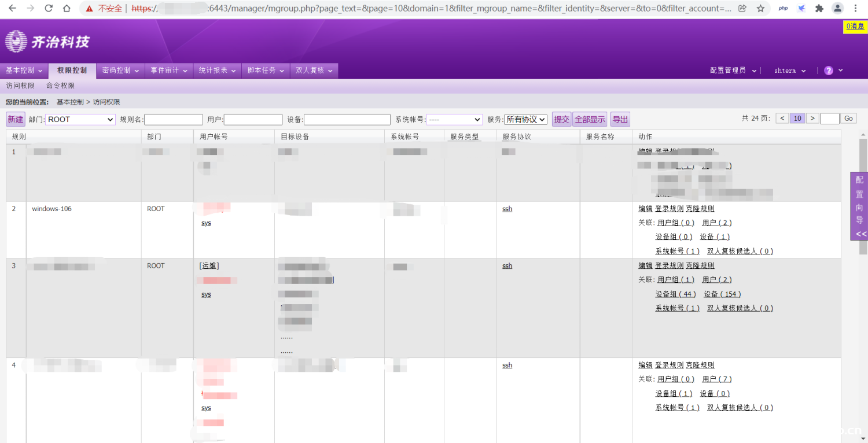Click the 0消息 yellow notification badge
The width and height of the screenshot is (868, 443).
click(x=855, y=27)
